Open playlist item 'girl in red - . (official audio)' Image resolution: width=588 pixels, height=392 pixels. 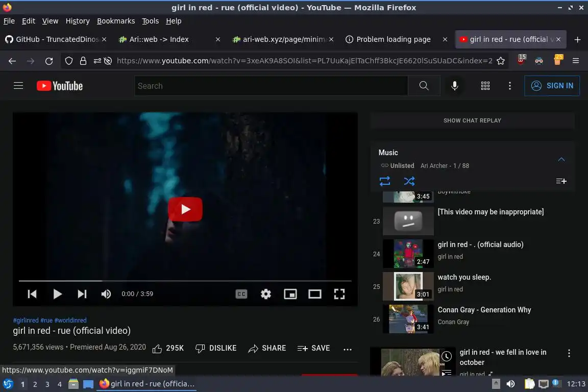[x=480, y=244]
